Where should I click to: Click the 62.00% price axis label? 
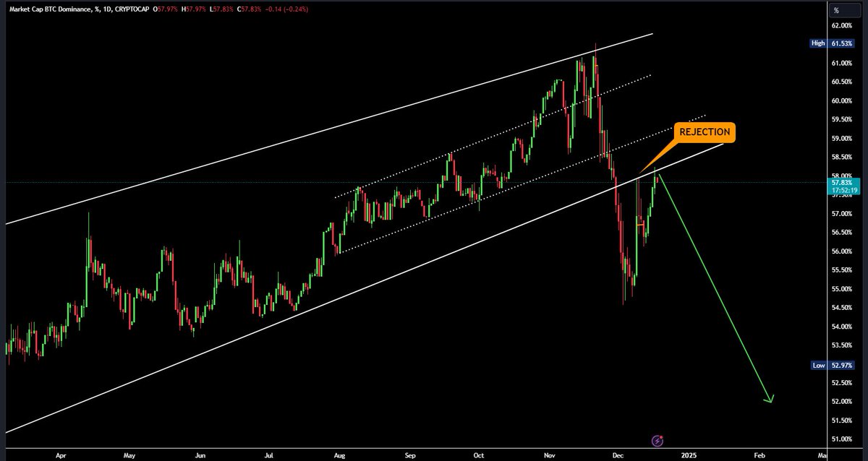click(841, 25)
